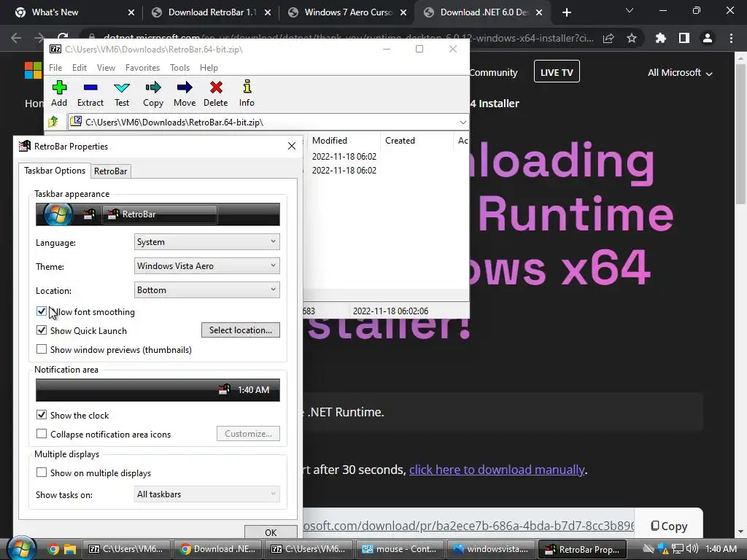Image resolution: width=747 pixels, height=560 pixels.
Task: Open the Edit menu in 7-Zip
Action: [79, 68]
